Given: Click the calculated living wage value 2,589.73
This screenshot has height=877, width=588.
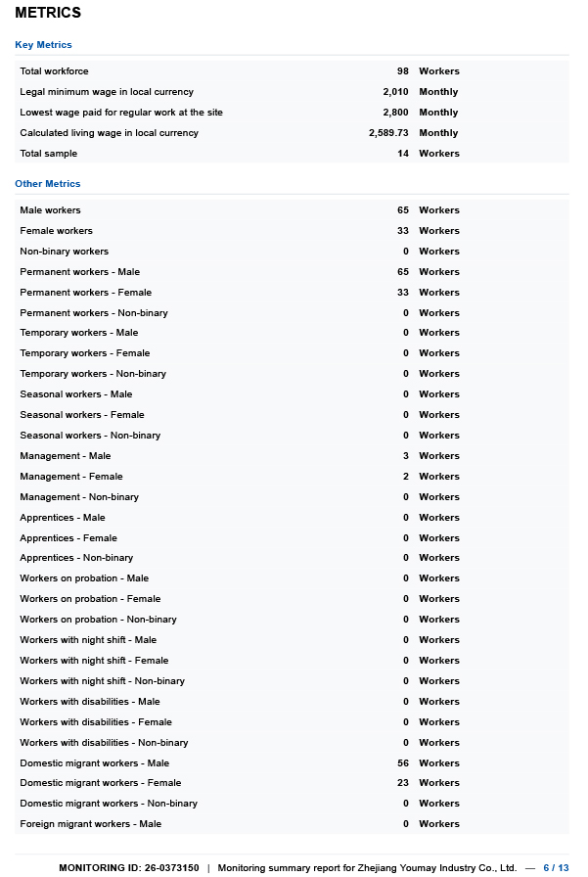Looking at the screenshot, I should (x=388, y=133).
